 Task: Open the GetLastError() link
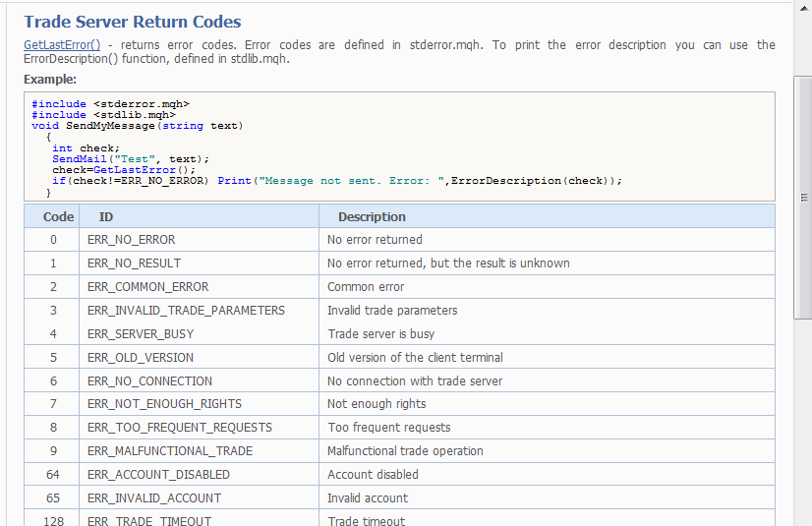coord(62,45)
